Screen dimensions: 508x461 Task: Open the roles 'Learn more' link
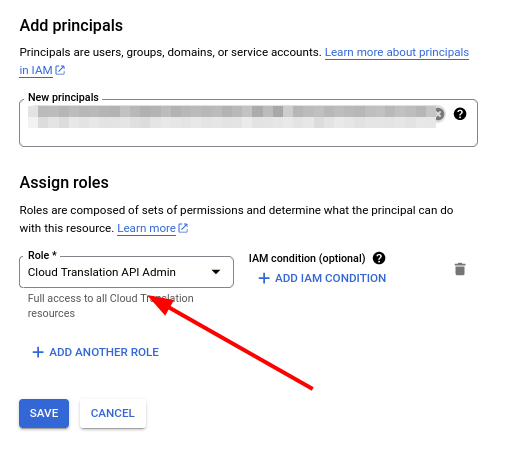click(146, 228)
